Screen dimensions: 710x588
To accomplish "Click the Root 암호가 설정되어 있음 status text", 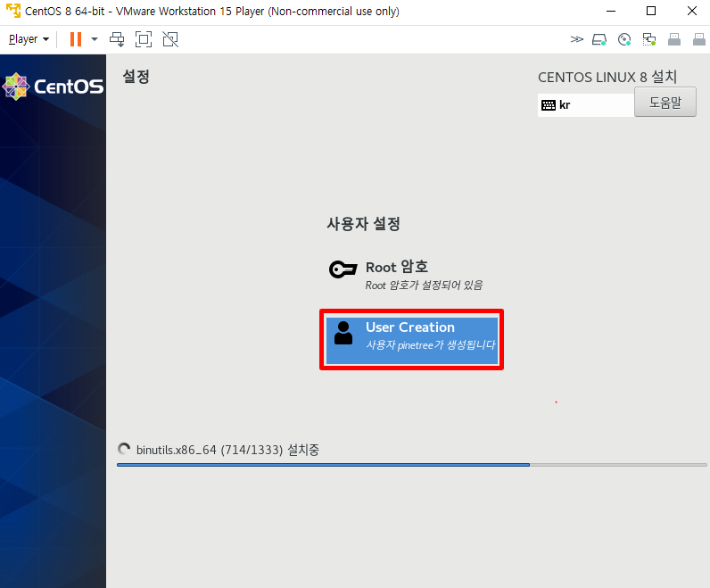I will [x=424, y=285].
